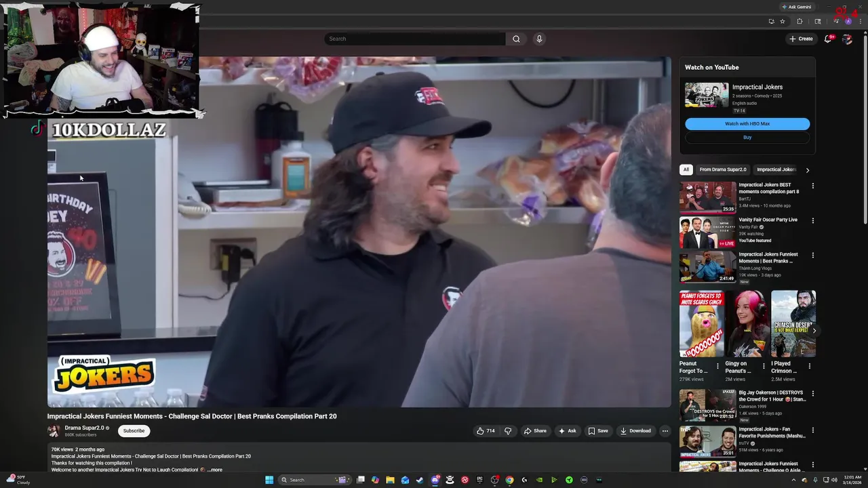Open Drama Supar2.0 channel avatar
The image size is (868, 488).
point(54,431)
